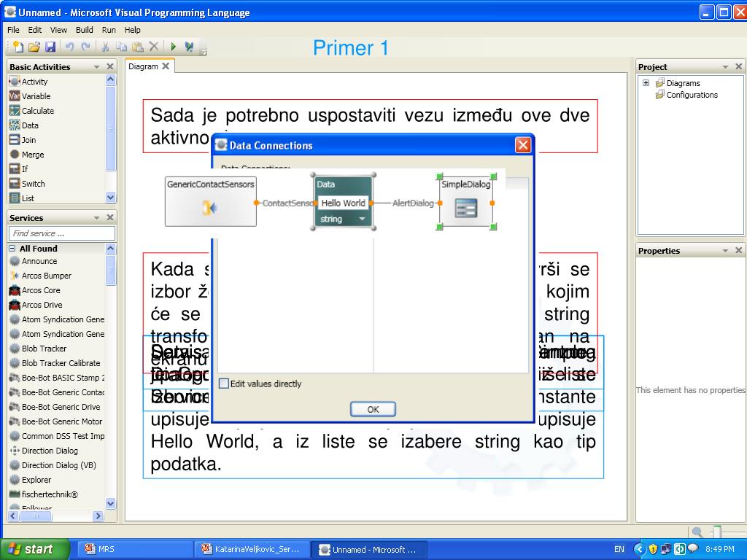747x560 pixels.
Task: Choose the Calculate block in Basic Activities
Action: click(31, 111)
